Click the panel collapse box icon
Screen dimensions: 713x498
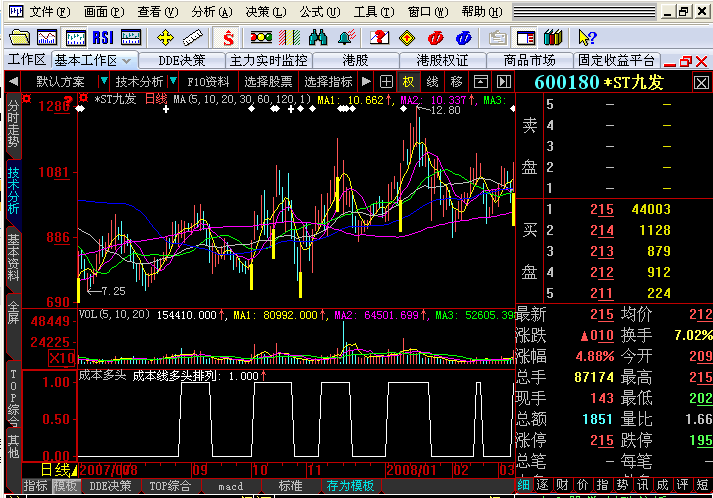pyautogui.click(x=481, y=82)
